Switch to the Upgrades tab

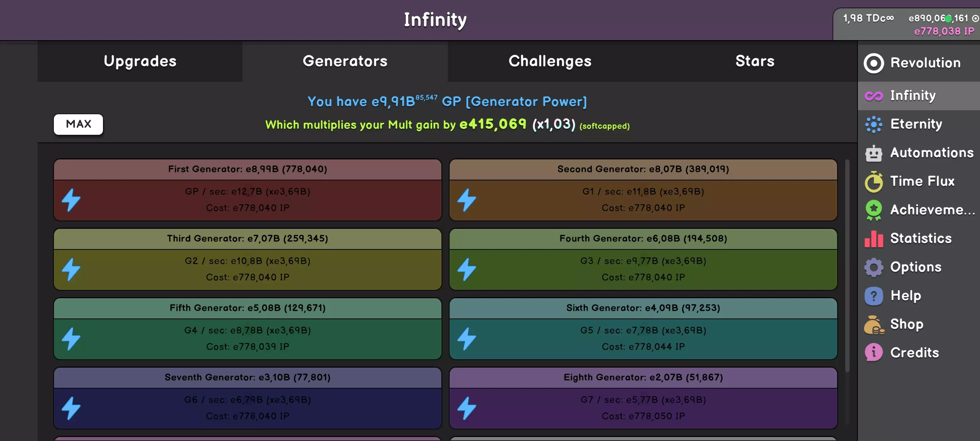140,61
